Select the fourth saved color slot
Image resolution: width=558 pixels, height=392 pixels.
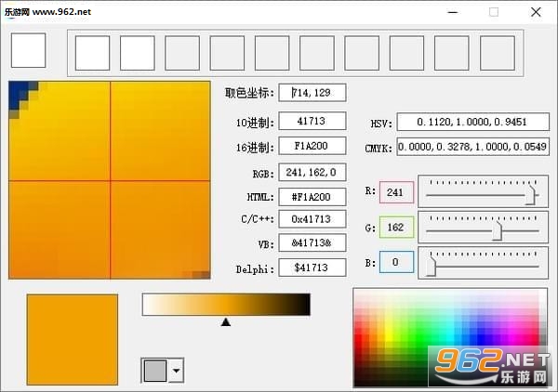pyautogui.click(x=227, y=53)
